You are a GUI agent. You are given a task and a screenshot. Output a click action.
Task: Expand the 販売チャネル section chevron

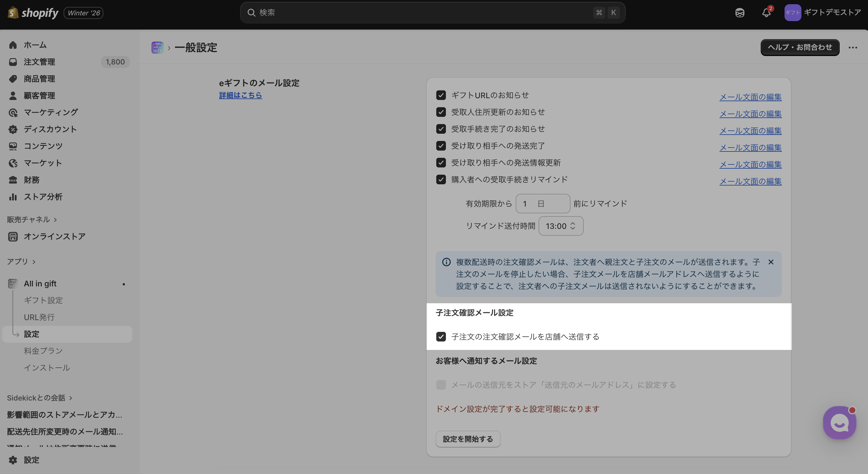point(55,220)
